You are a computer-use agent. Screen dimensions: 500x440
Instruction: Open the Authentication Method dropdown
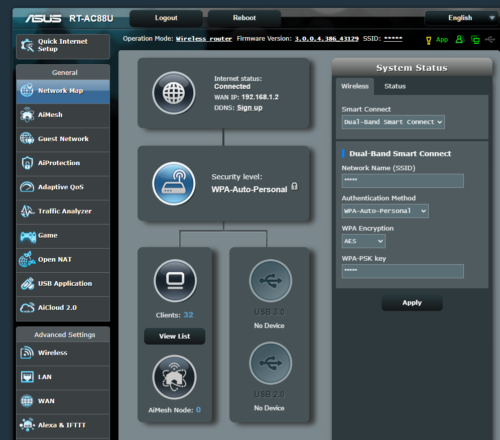point(385,211)
